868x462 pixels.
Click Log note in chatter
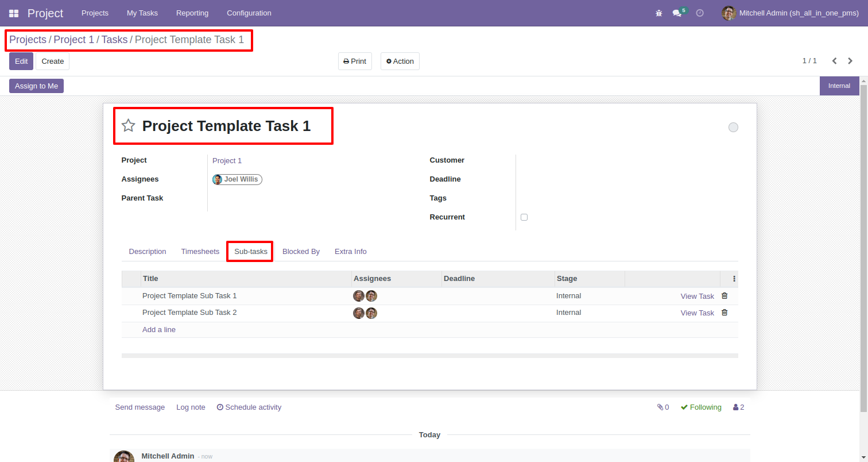tap(191, 407)
